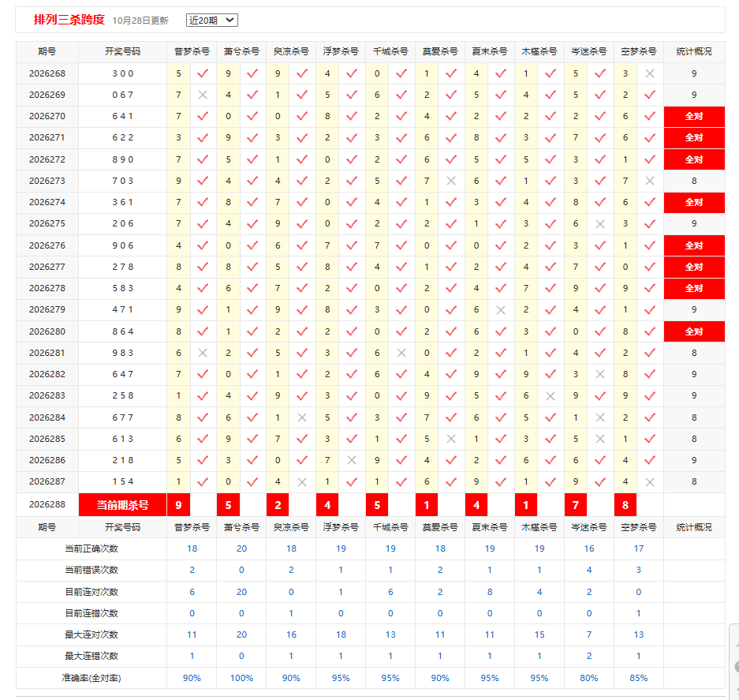The width and height of the screenshot is (739, 700).
Task: Click the 当前正确次数 row label
Action: [x=91, y=548]
